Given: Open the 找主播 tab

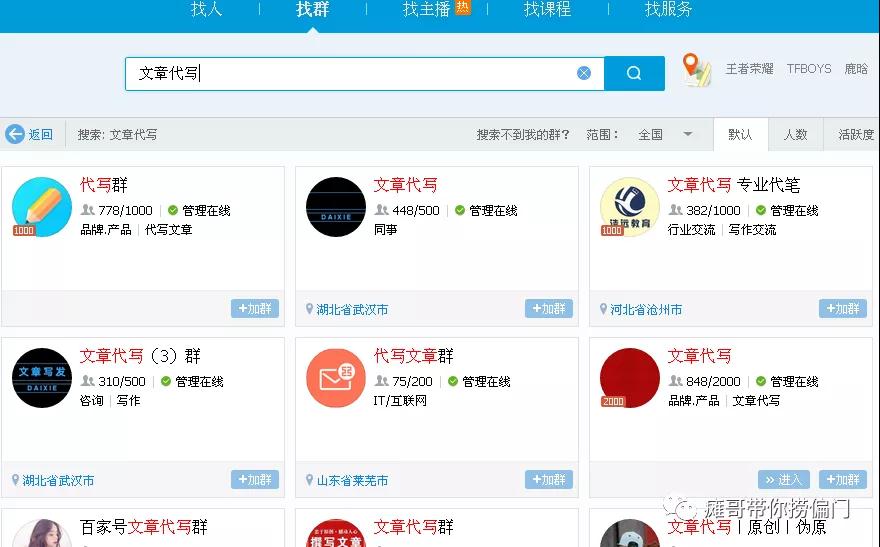Looking at the screenshot, I should click(426, 10).
